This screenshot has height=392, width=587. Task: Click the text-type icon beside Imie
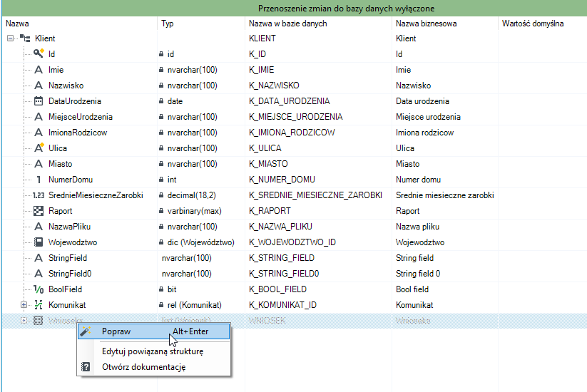(39, 70)
